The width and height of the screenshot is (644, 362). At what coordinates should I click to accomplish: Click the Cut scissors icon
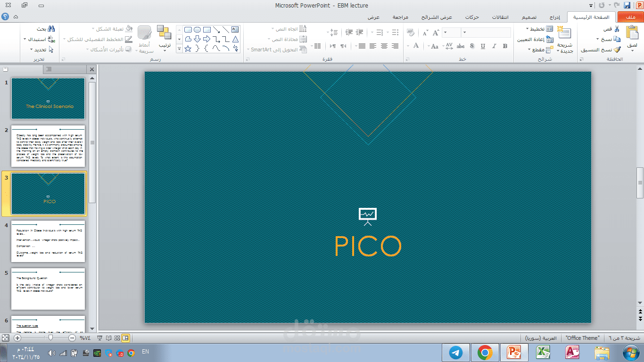point(617,29)
